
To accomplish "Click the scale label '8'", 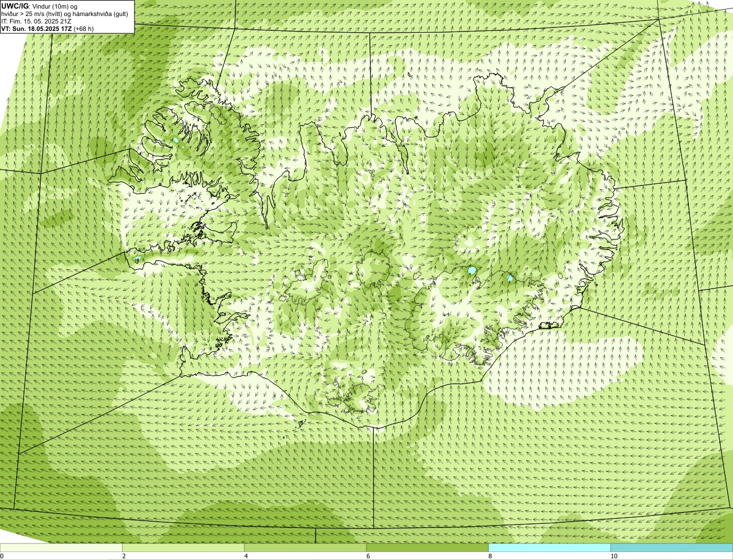I will point(490,556).
